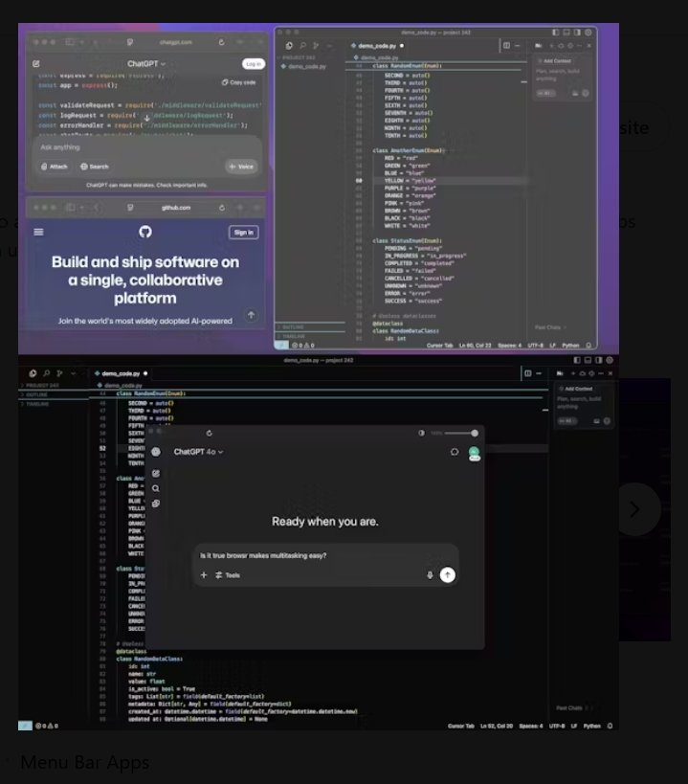The height and width of the screenshot is (784, 688).
Task: Expand the sidebar views chevron in large editor
Action: tap(74, 373)
